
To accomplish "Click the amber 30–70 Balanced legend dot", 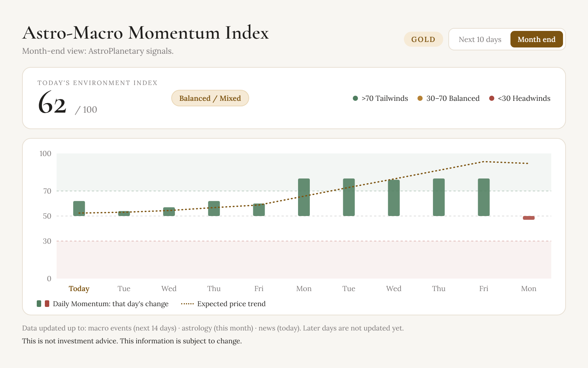I will pos(420,98).
